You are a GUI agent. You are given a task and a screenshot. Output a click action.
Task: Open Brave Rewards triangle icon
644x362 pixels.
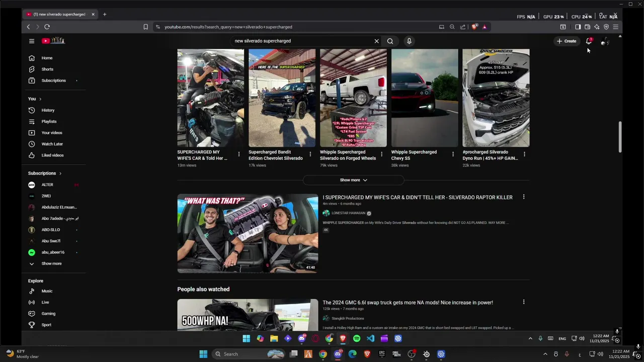coord(485,27)
